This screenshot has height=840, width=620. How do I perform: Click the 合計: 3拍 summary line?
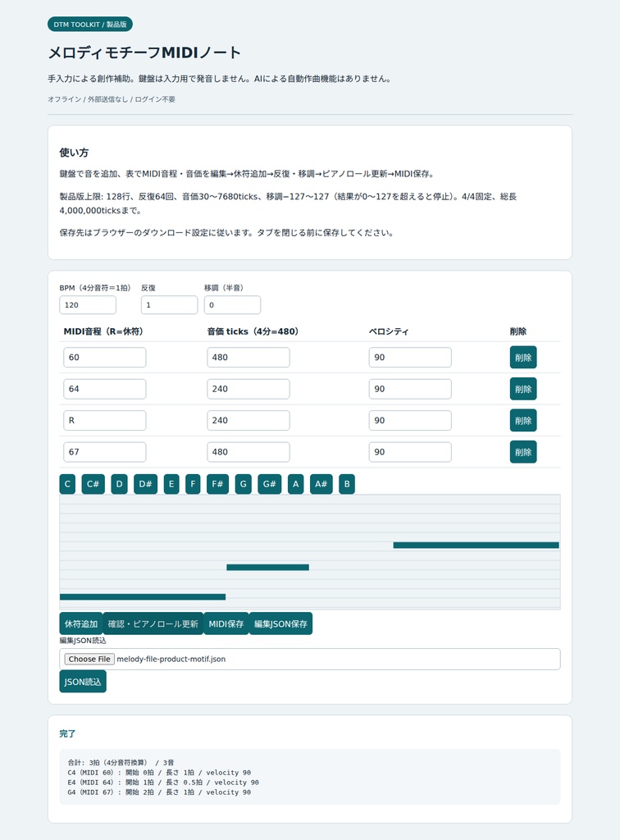[x=121, y=762]
